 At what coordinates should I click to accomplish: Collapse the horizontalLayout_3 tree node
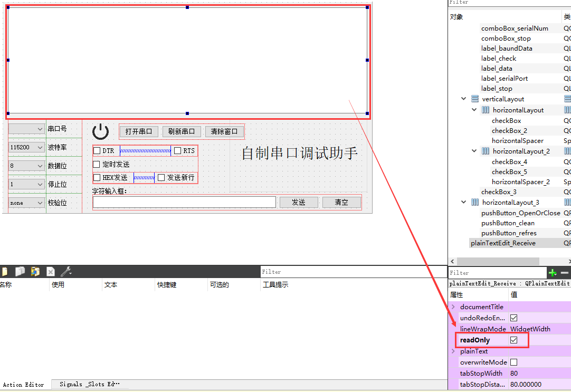(463, 202)
